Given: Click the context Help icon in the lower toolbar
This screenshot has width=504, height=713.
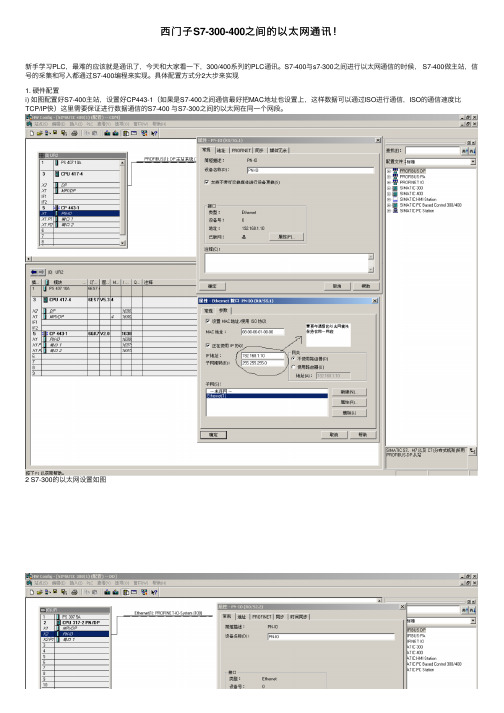Looking at the screenshot, I should [154, 592].
